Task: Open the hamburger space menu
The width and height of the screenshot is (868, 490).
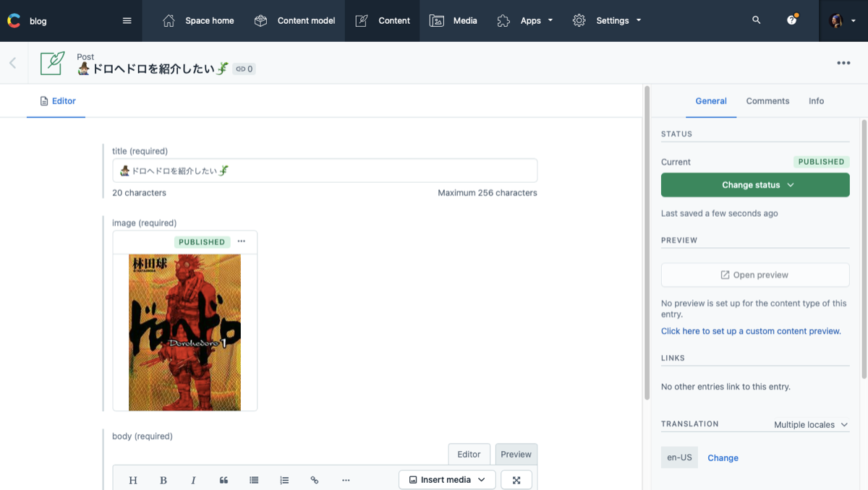Action: 127,21
